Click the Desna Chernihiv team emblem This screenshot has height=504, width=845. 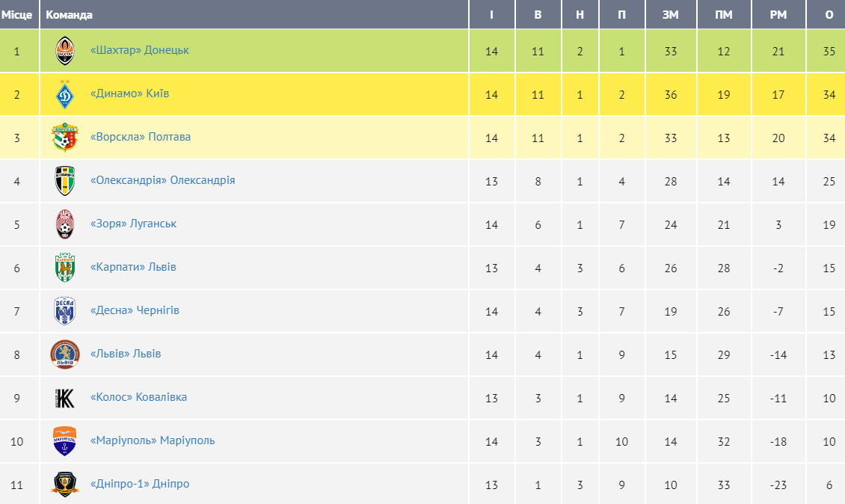coord(65,311)
